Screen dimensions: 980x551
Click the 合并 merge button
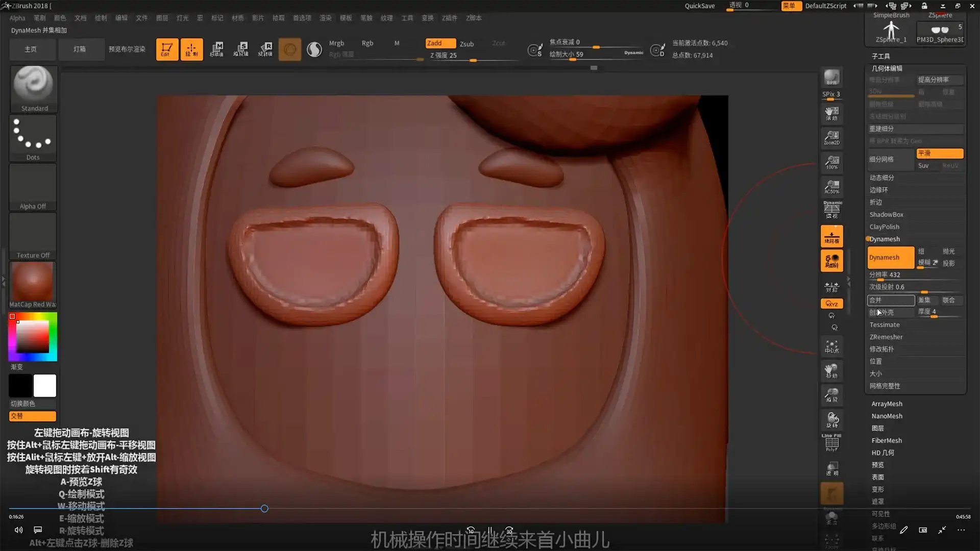tap(891, 300)
